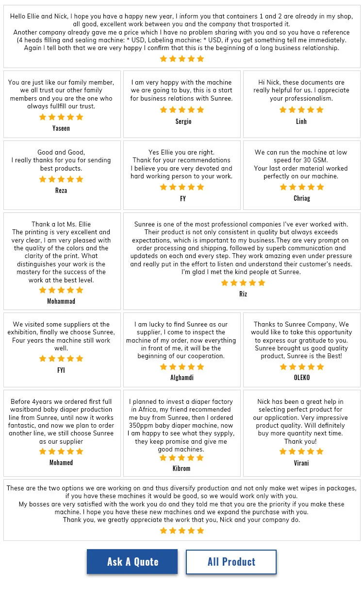Select Mohammad's printing quality testimonial card
Image resolution: width=364 pixels, height=589 pixels.
(x=62, y=252)
